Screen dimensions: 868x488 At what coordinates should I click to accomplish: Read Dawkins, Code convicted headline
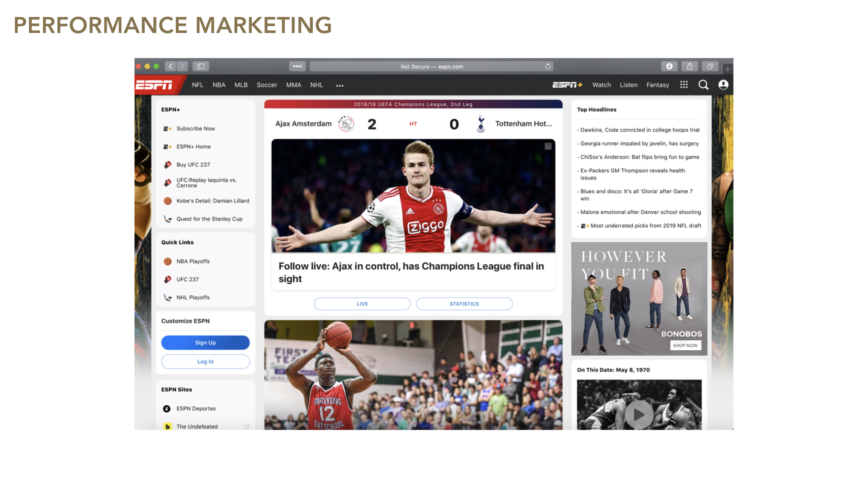pos(640,130)
